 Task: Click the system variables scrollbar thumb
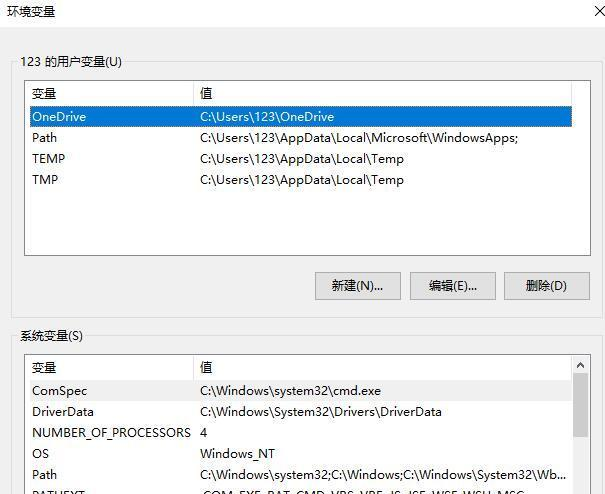[x=580, y=405]
